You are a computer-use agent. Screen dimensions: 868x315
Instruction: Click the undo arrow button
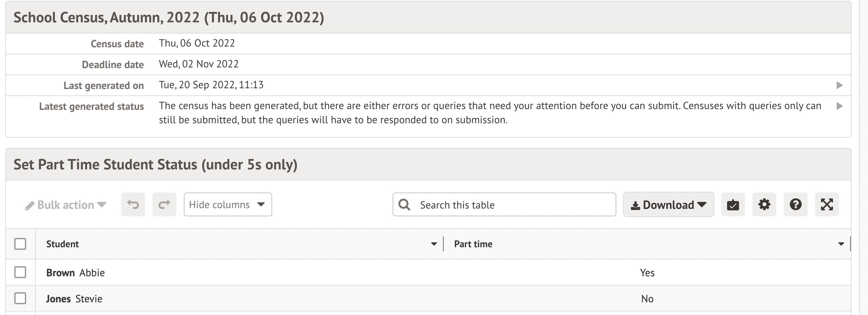pyautogui.click(x=133, y=204)
